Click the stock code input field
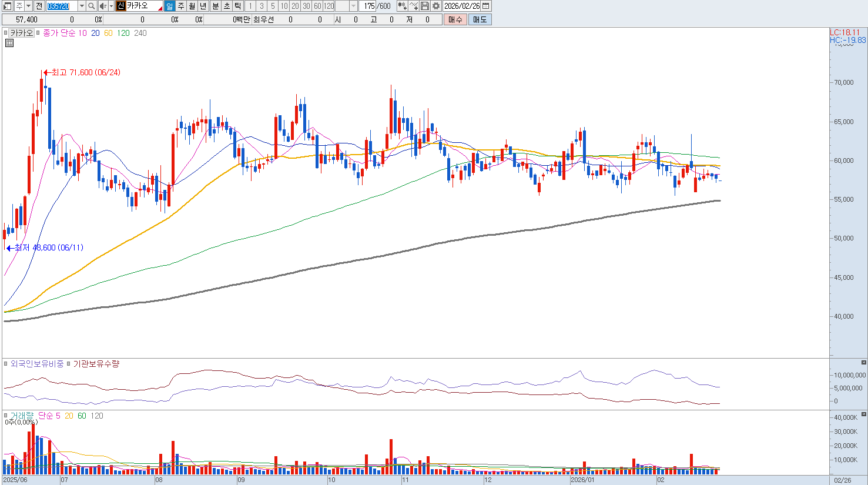Viewport: 868px width, 485px height. pyautogui.click(x=62, y=6)
